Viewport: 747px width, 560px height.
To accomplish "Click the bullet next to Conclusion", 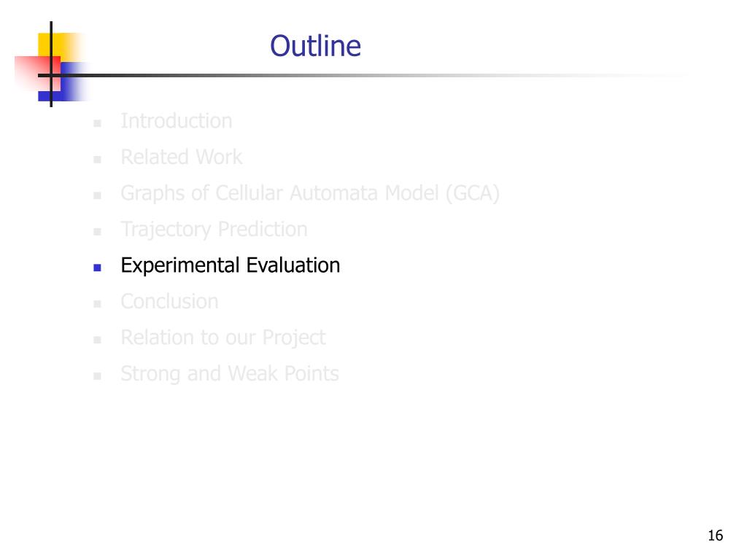I will tap(97, 304).
